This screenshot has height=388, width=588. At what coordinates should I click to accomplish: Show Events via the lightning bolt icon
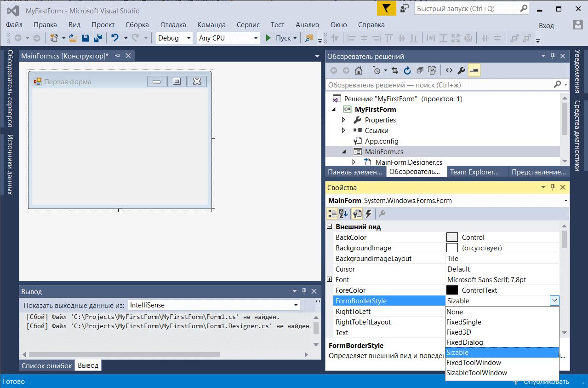(x=368, y=213)
